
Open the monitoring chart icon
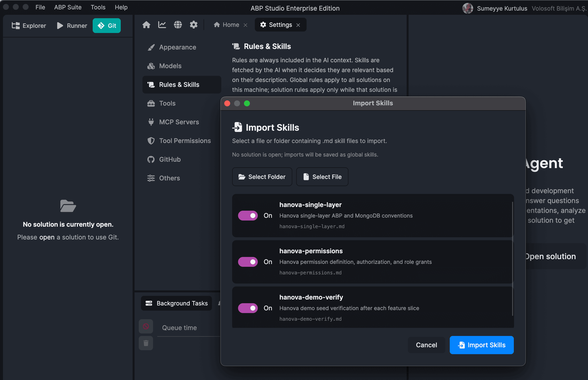click(162, 25)
